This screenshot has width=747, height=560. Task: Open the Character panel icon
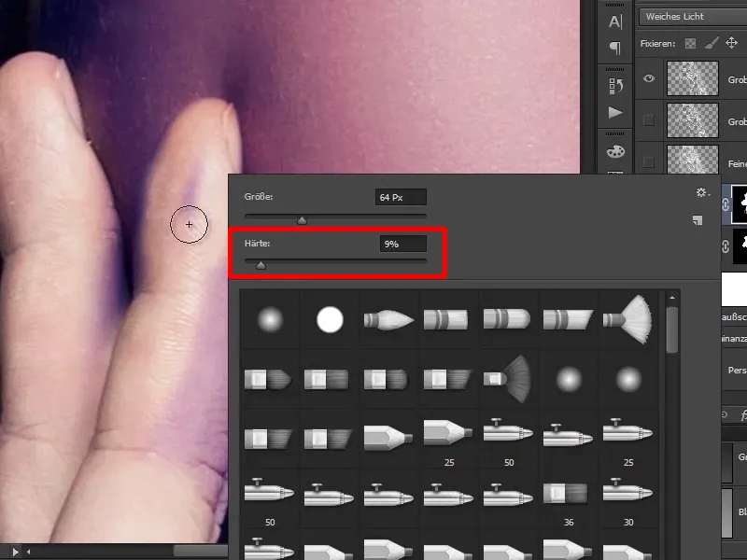615,21
